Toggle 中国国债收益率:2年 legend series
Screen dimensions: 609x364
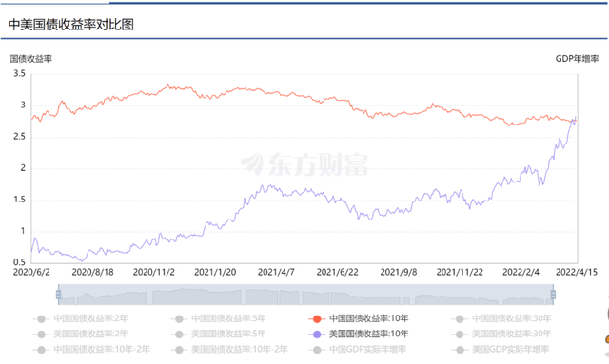[81, 318]
